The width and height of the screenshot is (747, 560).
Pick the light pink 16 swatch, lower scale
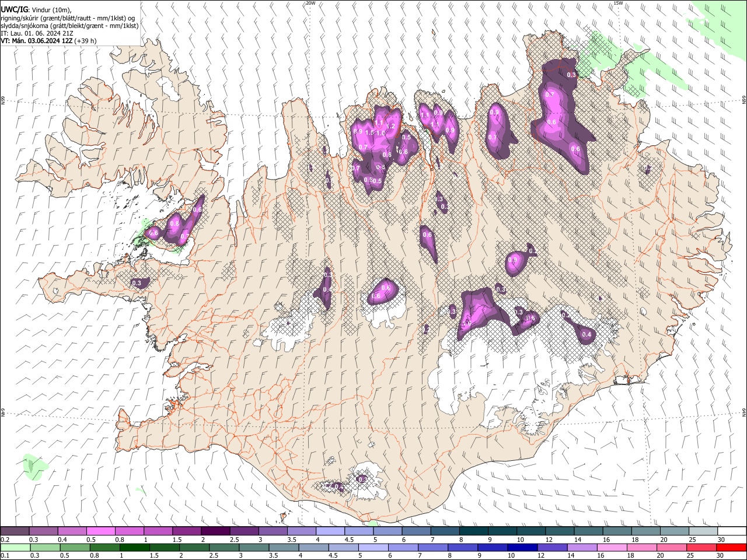[x=613, y=547]
